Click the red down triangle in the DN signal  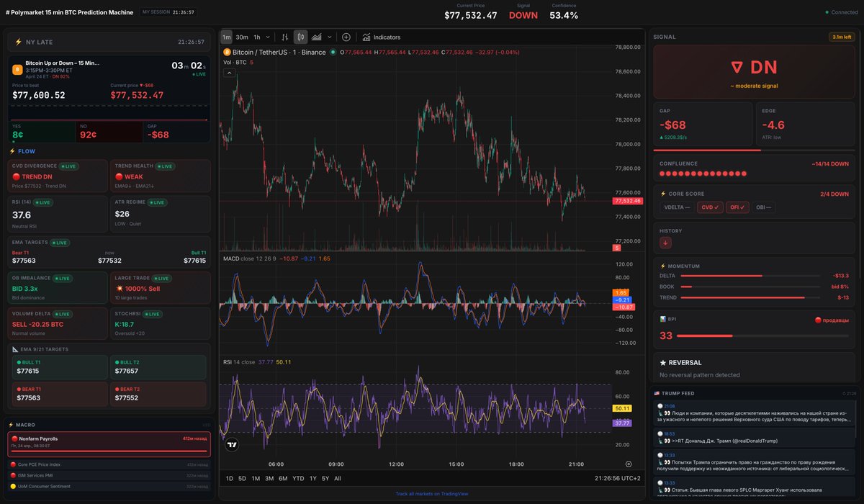pos(737,68)
